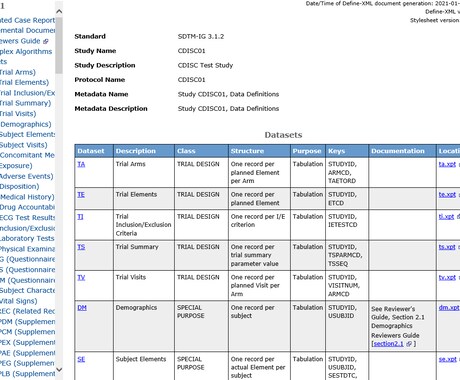Open the DM dataset link
460x380 pixels.
[82, 307]
